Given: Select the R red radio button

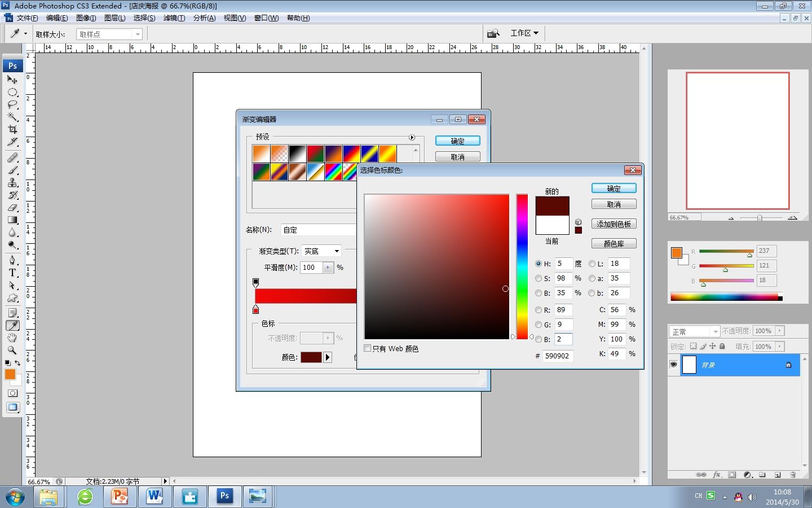Looking at the screenshot, I should (539, 310).
